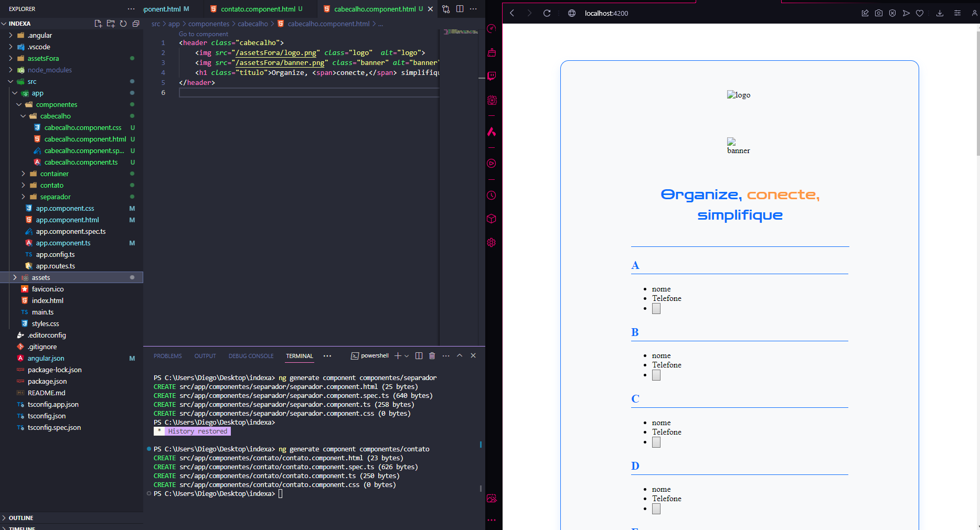Collapse all folders in the Explorer

coord(136,24)
